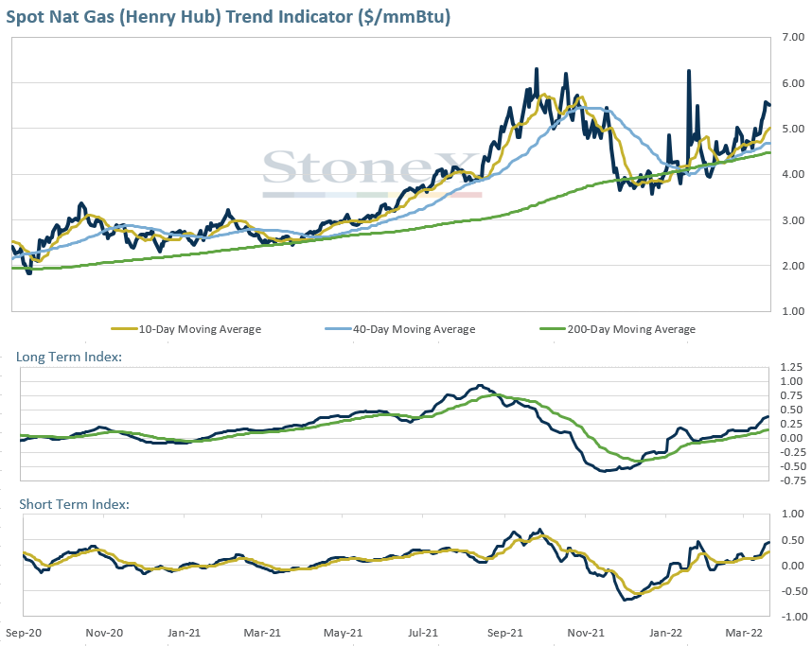Click the 5.00 price axis label

[x=793, y=129]
